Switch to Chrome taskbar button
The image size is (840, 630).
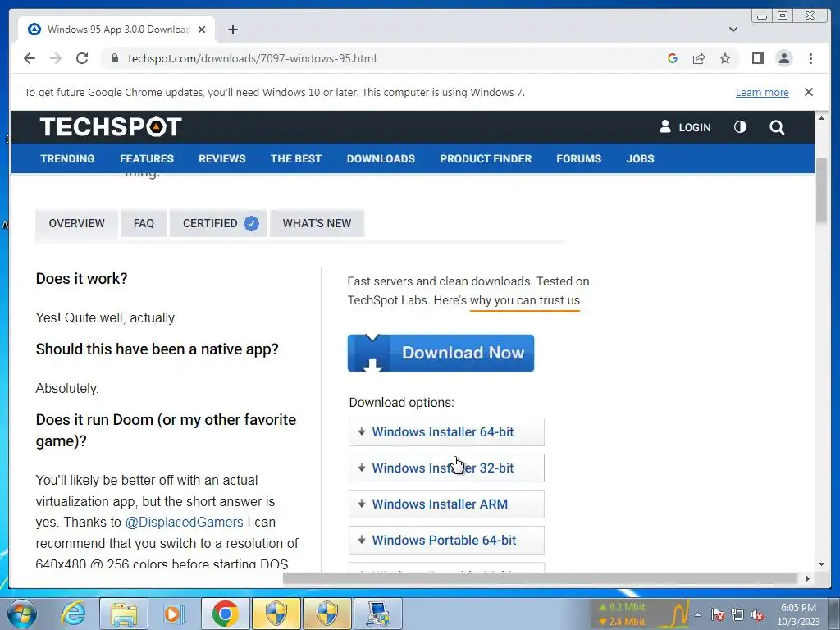[225, 614]
